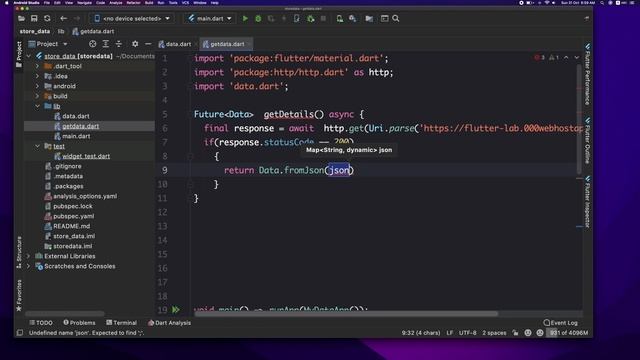Open the Project Structure toolbar icon

click(x=384, y=18)
